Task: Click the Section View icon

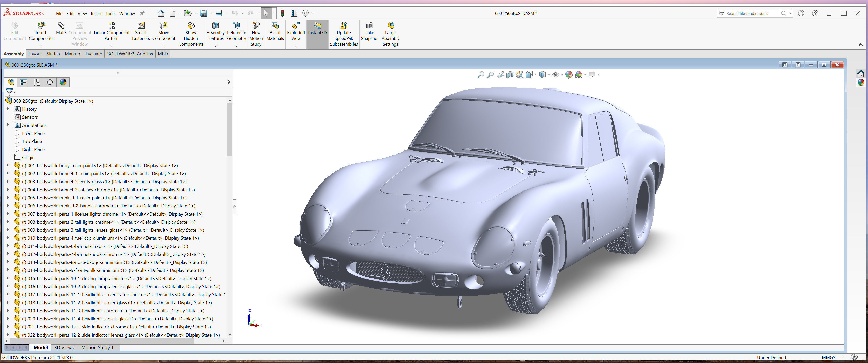Action: [510, 74]
